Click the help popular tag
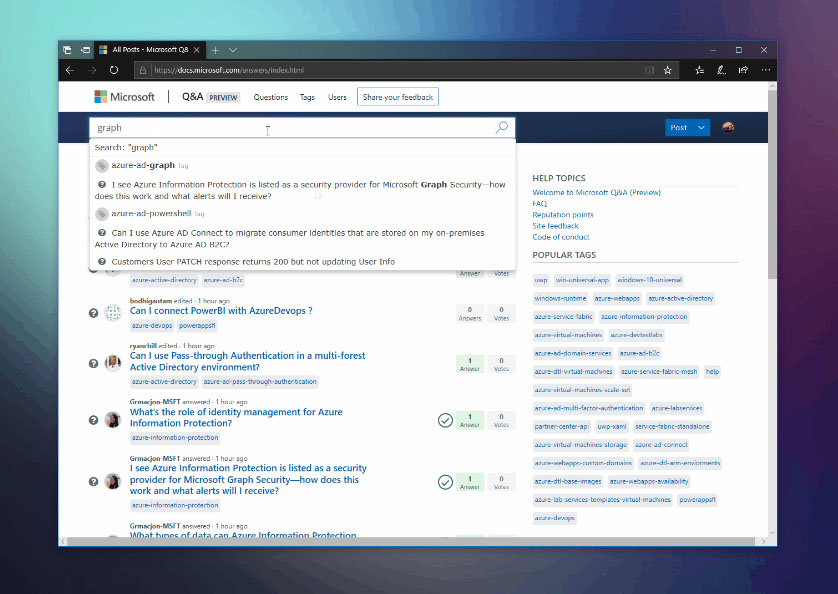This screenshot has width=838, height=594. tap(712, 372)
